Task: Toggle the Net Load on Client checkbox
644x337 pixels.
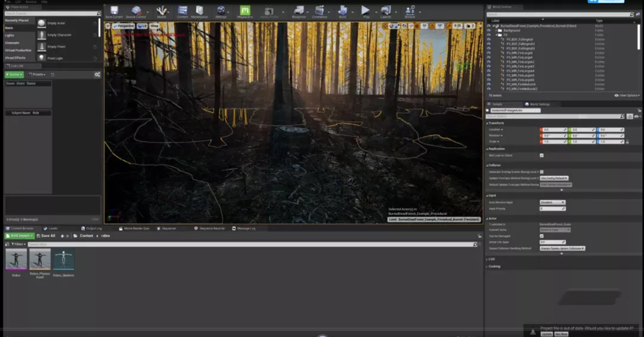Action: (x=541, y=155)
